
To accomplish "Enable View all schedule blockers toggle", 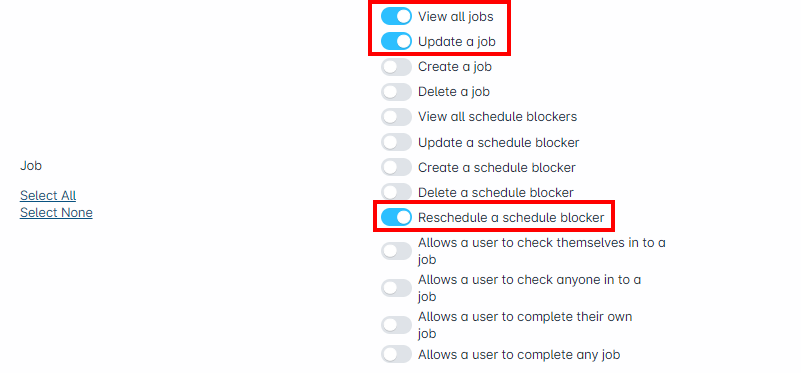I will tap(396, 116).
